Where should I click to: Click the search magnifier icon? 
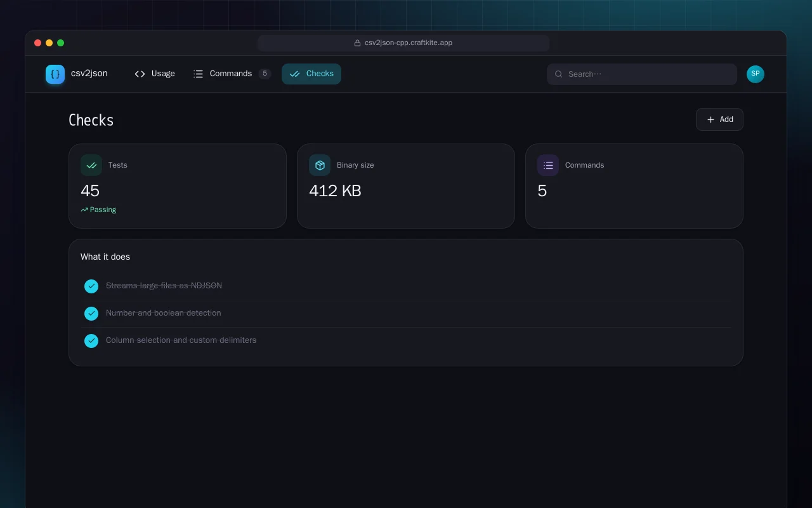coord(559,74)
